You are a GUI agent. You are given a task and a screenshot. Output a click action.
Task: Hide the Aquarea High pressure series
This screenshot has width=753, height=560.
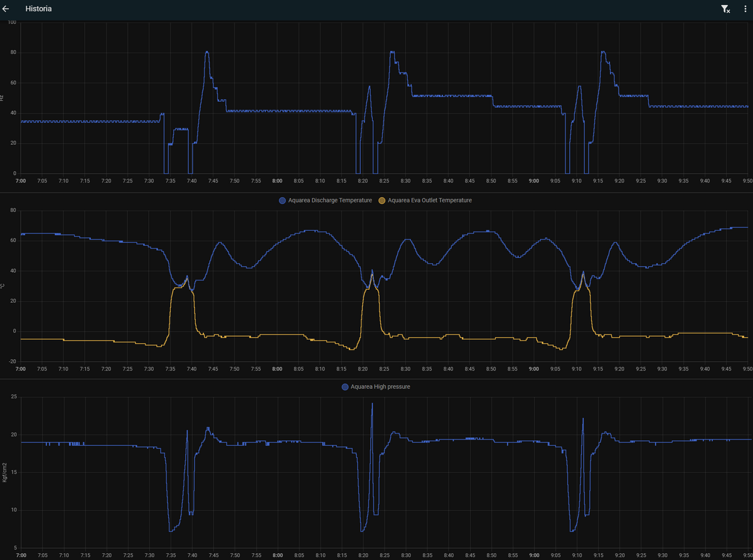(380, 387)
